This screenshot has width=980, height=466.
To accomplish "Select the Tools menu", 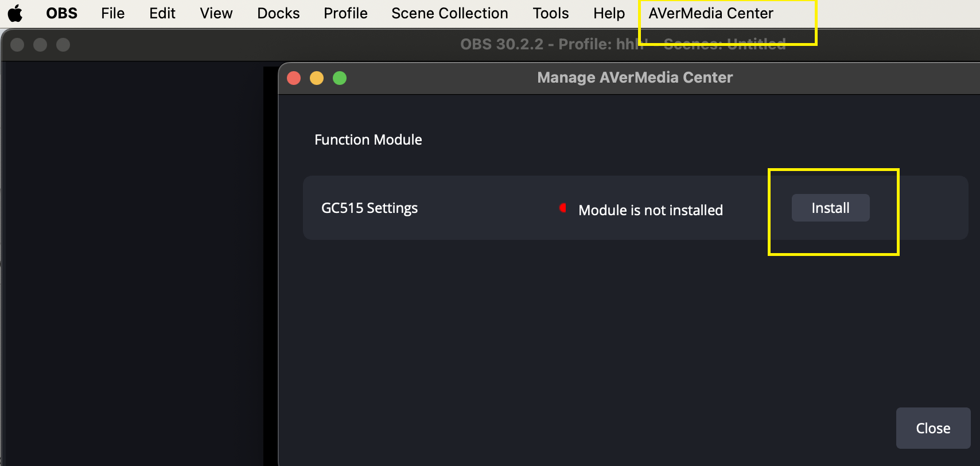I will click(550, 13).
